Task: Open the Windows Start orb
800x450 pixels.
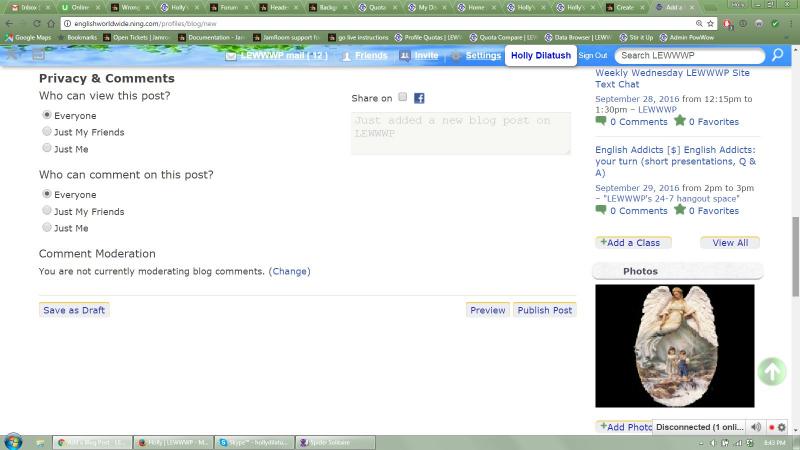Action: (x=13, y=442)
